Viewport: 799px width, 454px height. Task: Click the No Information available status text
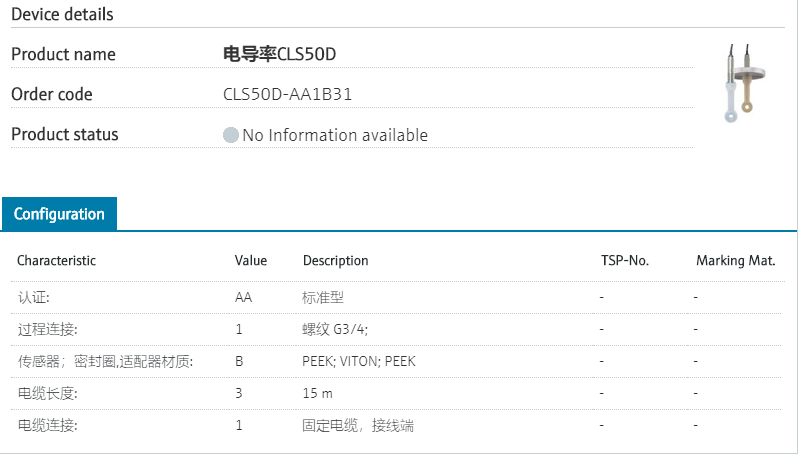pyautogui.click(x=335, y=135)
